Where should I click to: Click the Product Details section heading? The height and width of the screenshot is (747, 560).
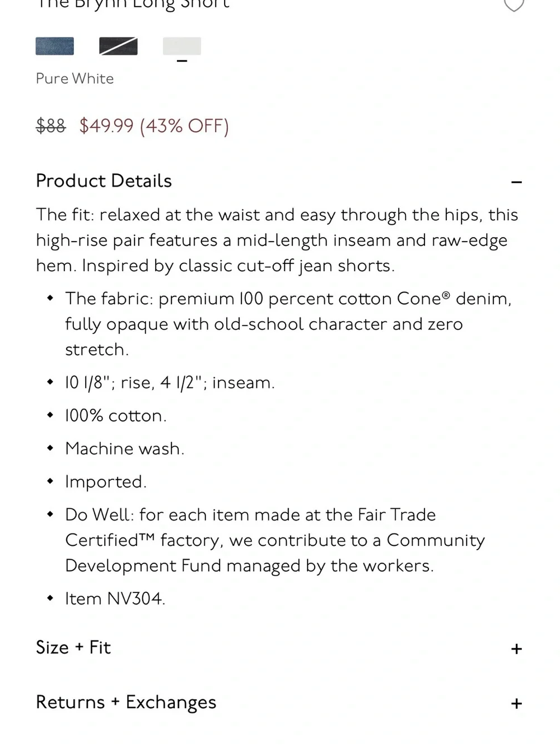click(104, 181)
